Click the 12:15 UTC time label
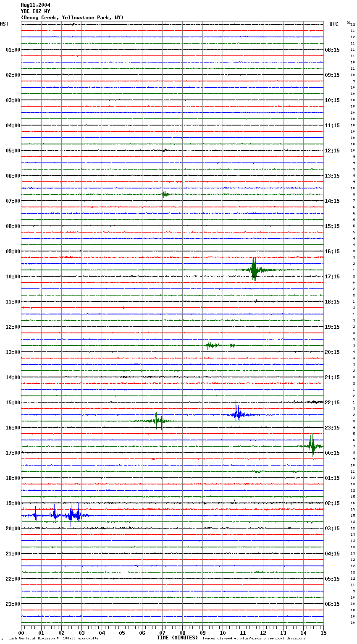 (332, 151)
